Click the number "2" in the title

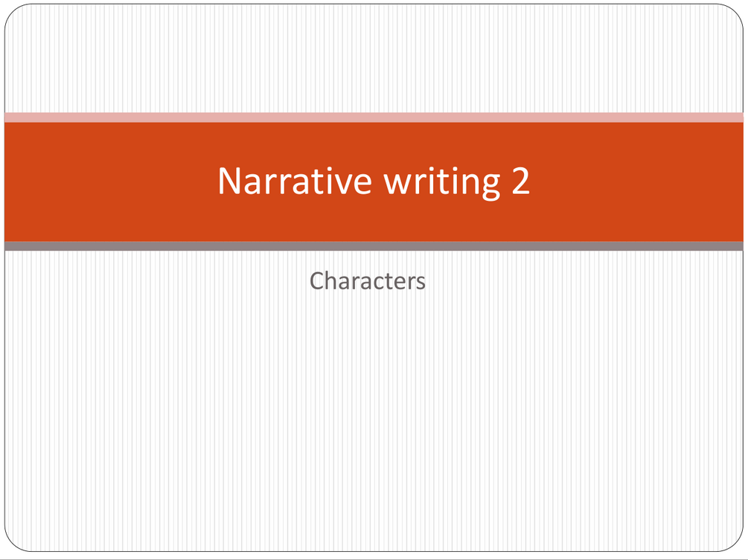pos(520,181)
